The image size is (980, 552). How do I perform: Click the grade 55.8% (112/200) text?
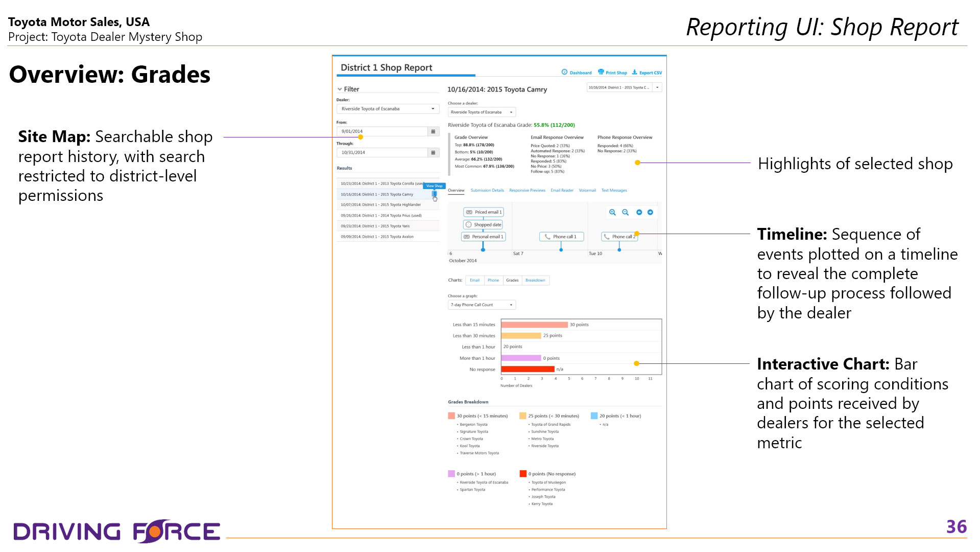[x=554, y=125]
